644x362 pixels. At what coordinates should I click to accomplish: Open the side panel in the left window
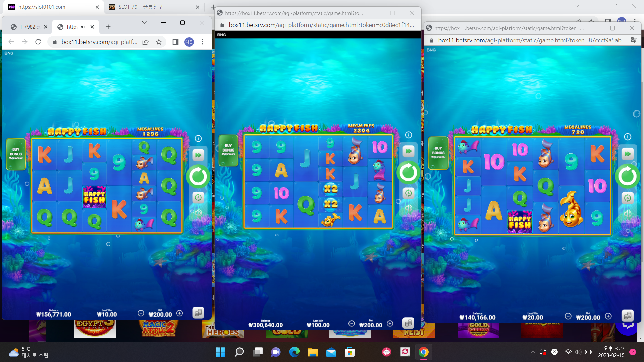[175, 42]
